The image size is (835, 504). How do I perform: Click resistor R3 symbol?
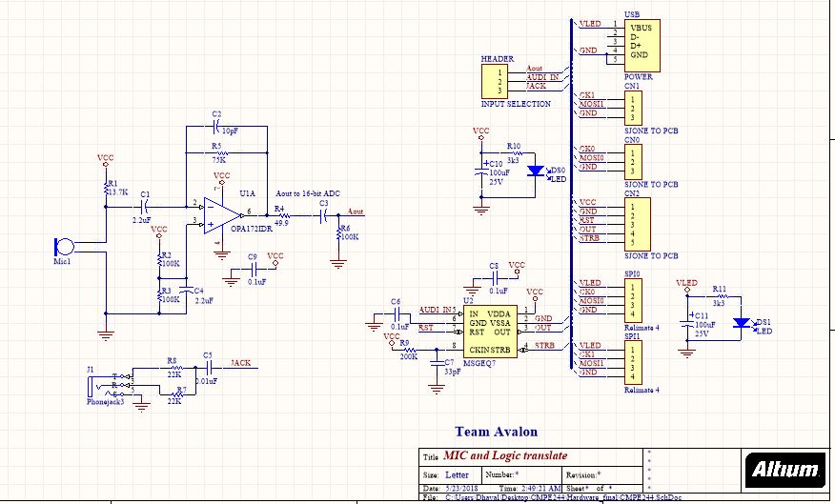click(159, 296)
